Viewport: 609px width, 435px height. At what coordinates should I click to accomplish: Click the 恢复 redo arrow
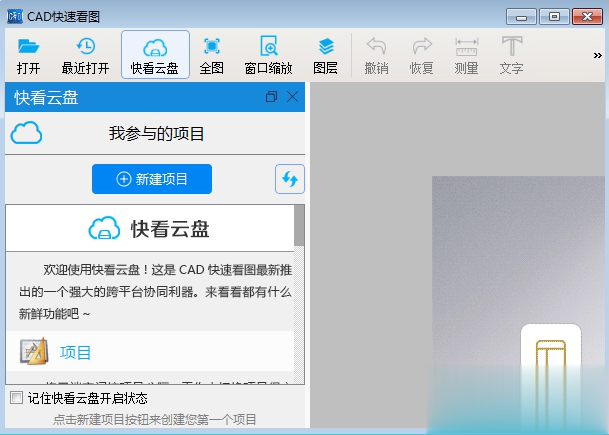421,55
